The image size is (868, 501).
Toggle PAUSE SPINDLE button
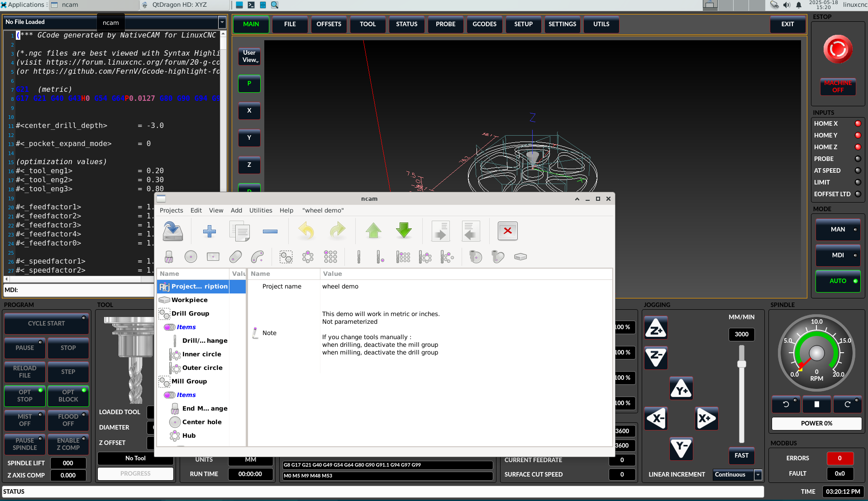point(25,444)
